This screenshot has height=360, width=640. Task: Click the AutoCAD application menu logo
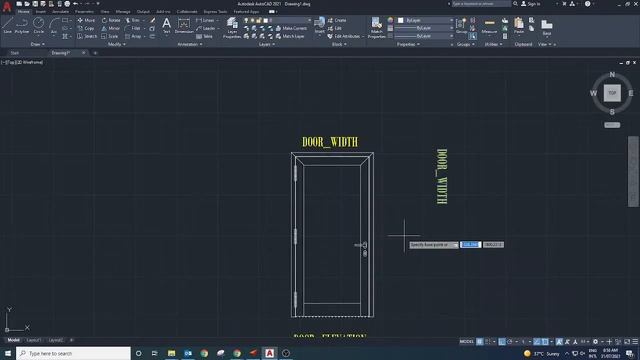click(x=7, y=6)
